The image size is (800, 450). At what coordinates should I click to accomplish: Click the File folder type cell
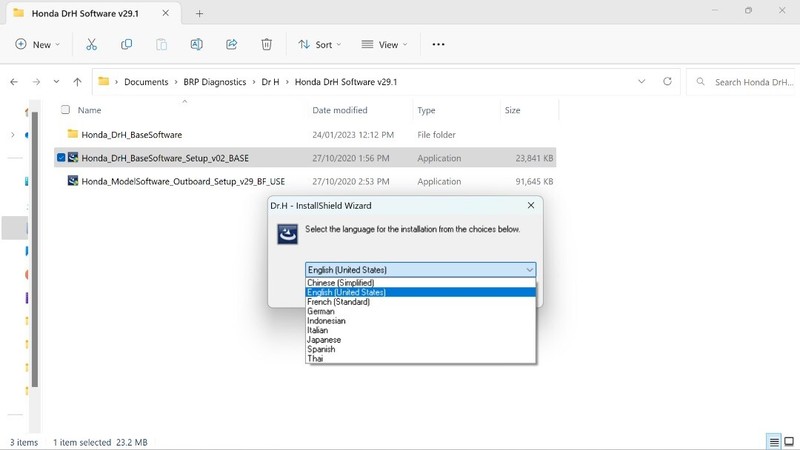(436, 135)
